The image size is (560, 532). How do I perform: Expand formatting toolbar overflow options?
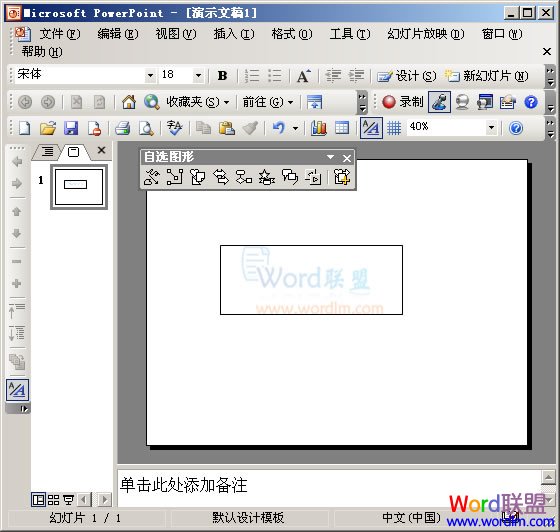coord(550,76)
